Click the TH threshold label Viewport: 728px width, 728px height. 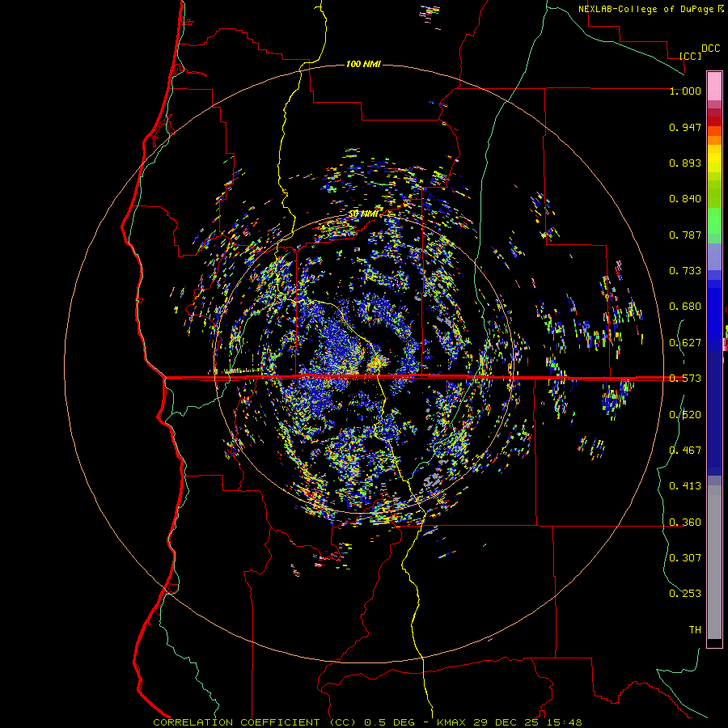[695, 629]
